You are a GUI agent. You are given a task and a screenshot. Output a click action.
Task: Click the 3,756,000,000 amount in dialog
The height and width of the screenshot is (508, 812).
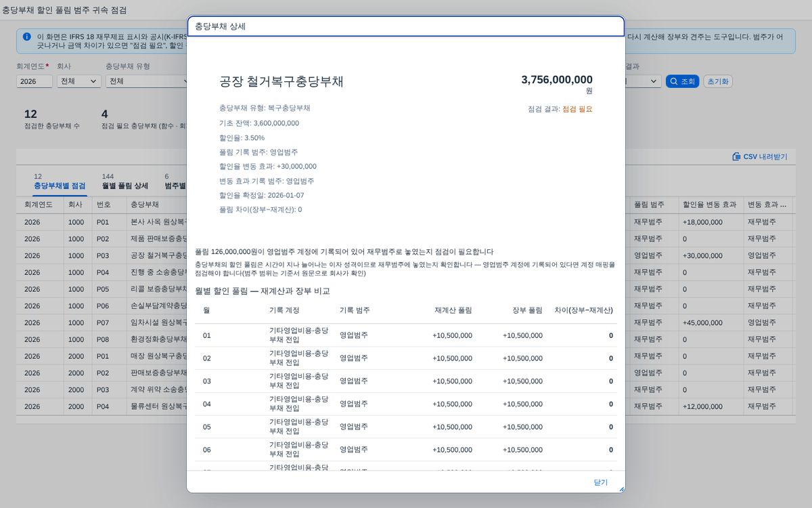coord(557,80)
